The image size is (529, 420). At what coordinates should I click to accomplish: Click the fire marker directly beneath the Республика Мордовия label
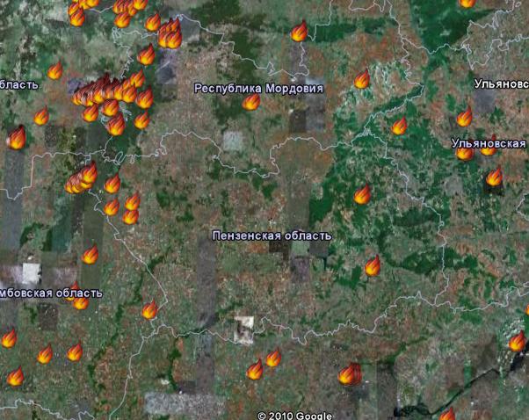point(251,102)
